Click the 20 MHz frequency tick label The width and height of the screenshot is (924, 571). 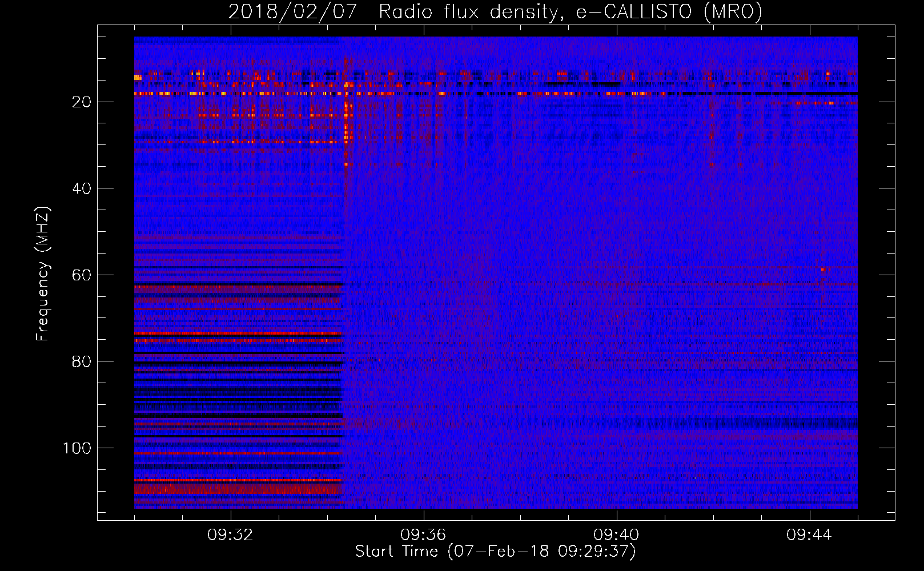click(x=82, y=102)
